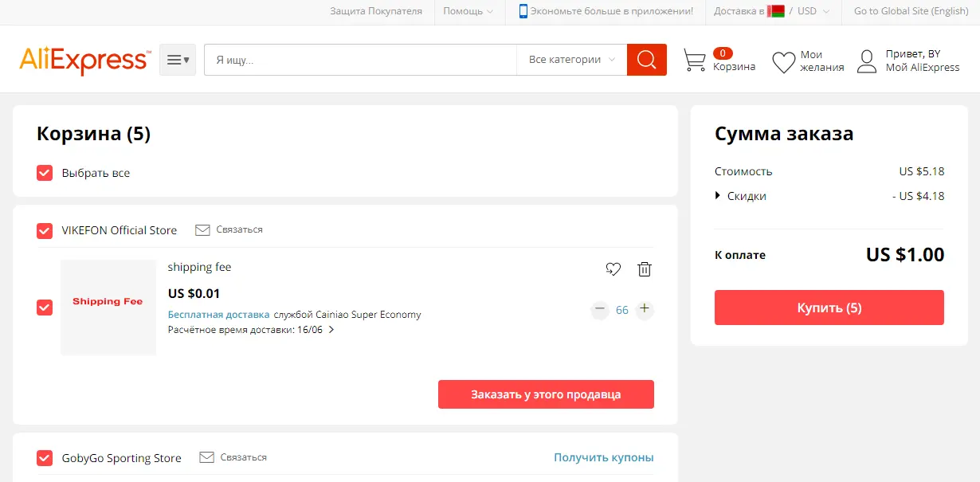Click the wishlist heart icon in header

click(784, 62)
